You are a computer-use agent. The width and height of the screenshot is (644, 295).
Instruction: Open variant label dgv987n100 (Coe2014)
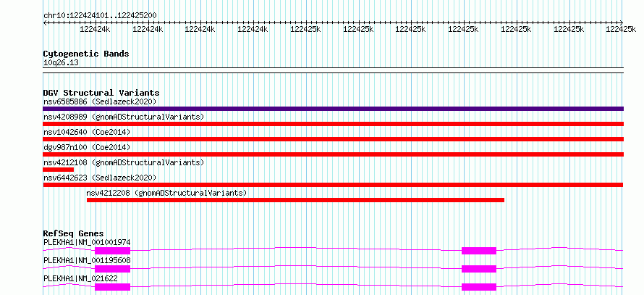[87, 147]
